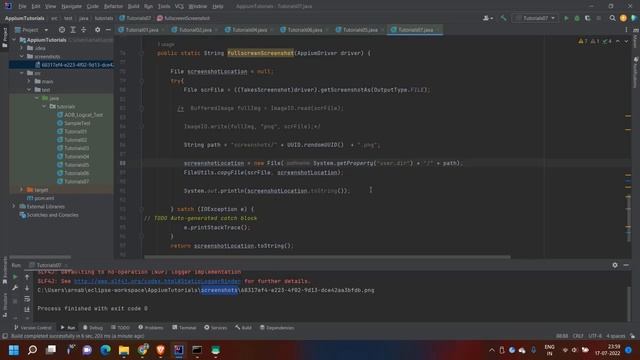Expand the target folder
640x360 pixels.
22,190
